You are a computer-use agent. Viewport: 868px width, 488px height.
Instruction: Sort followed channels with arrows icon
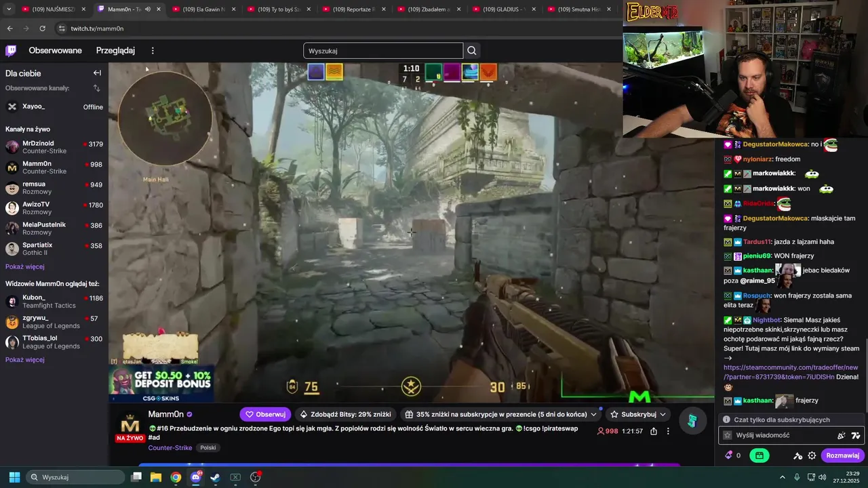(x=96, y=88)
